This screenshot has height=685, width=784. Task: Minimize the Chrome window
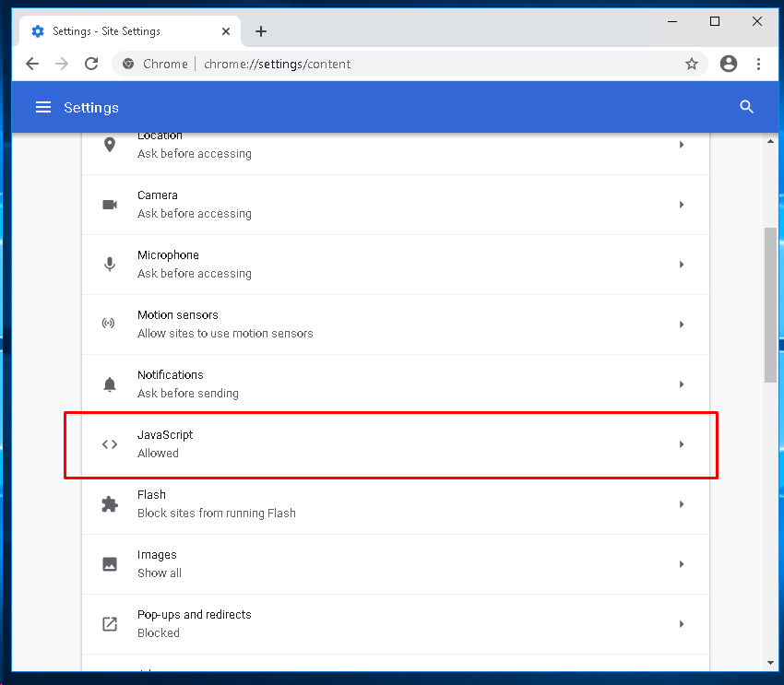[672, 21]
